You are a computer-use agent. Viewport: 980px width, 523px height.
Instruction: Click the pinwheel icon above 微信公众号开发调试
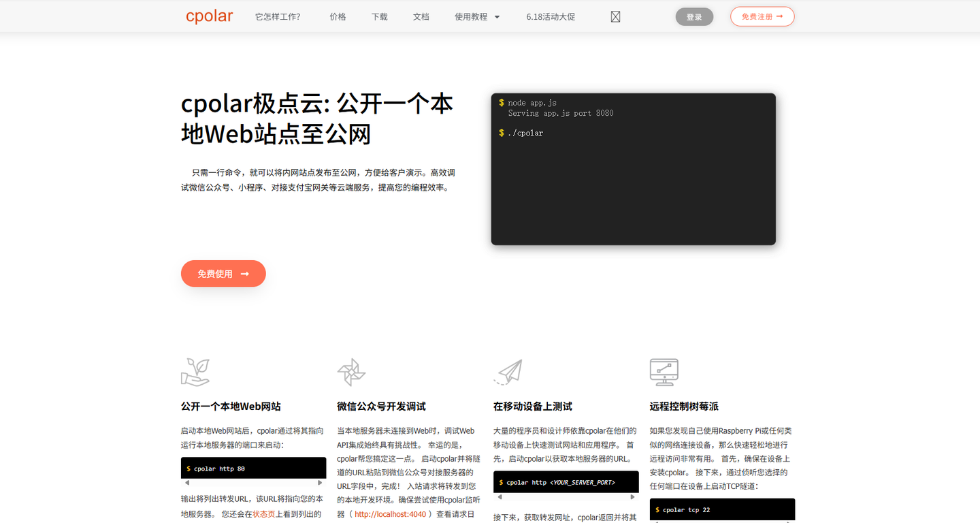[x=352, y=371]
